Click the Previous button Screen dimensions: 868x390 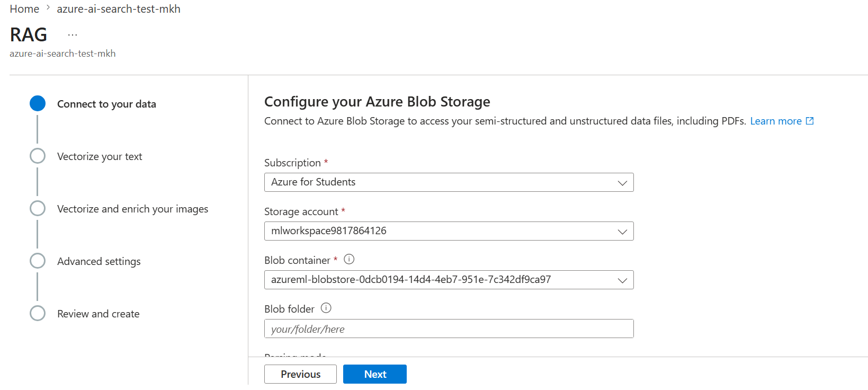tap(300, 374)
